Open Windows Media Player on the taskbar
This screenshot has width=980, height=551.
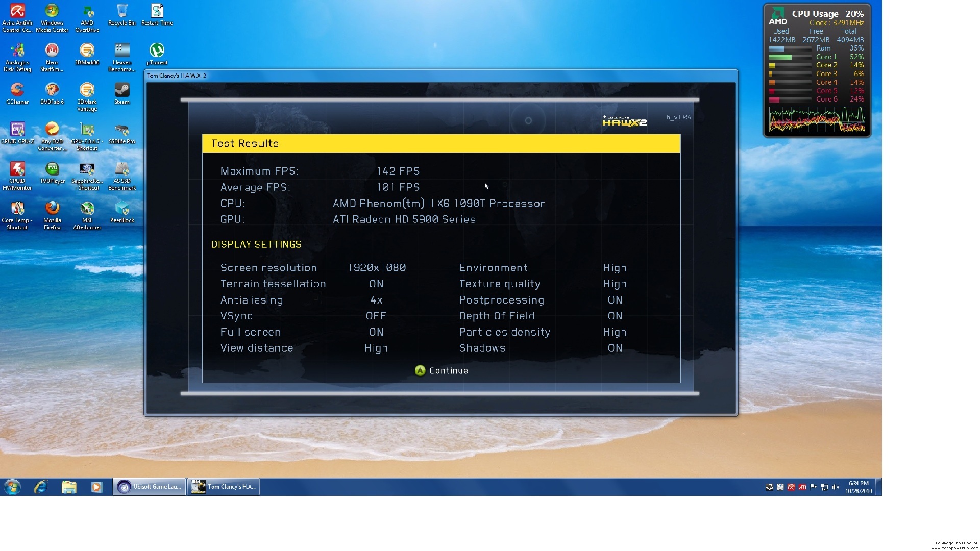pyautogui.click(x=97, y=487)
